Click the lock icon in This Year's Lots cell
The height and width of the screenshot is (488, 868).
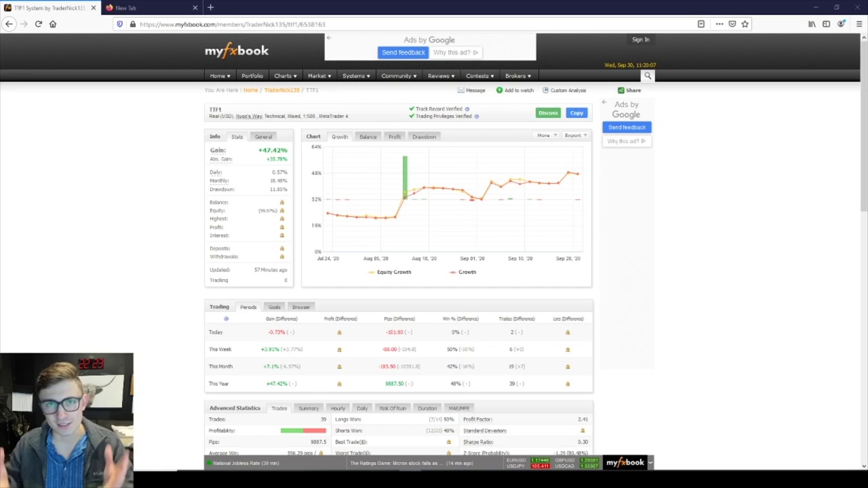pos(568,384)
